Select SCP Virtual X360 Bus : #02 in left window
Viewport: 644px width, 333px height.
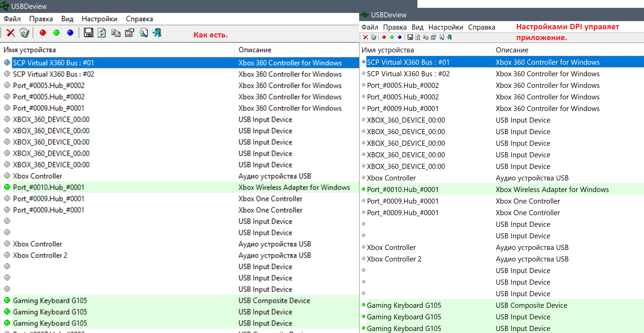53,74
